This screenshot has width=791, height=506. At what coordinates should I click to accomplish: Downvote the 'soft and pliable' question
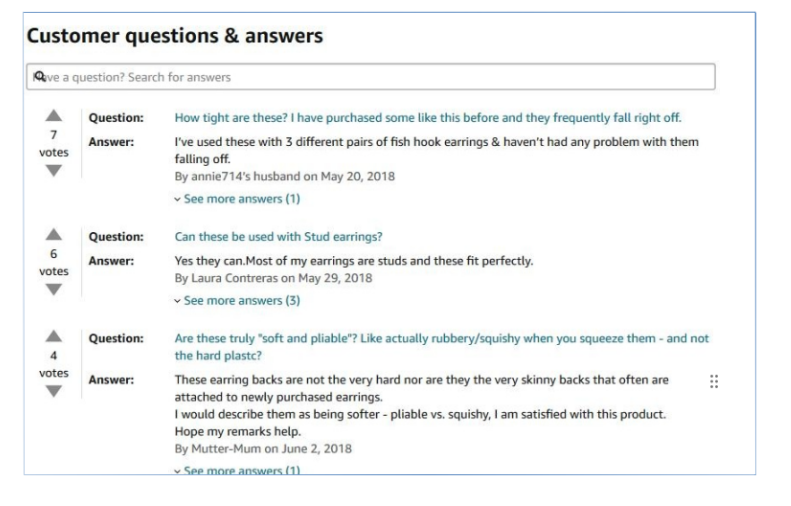(54, 391)
